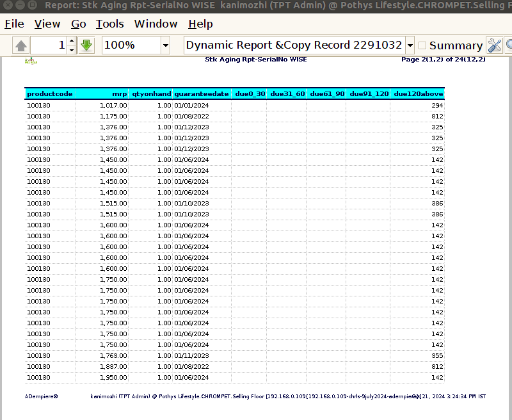
Task: Click due120above value 355
Action: [437, 356]
